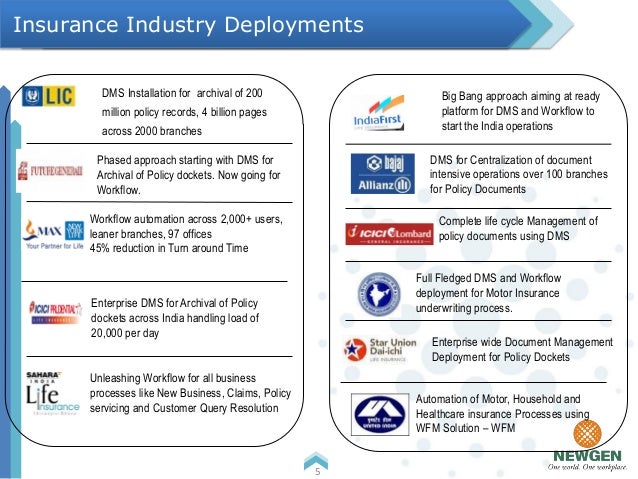Image resolution: width=638 pixels, height=479 pixels.
Task: Click the Max New York Life logo
Action: [x=54, y=234]
